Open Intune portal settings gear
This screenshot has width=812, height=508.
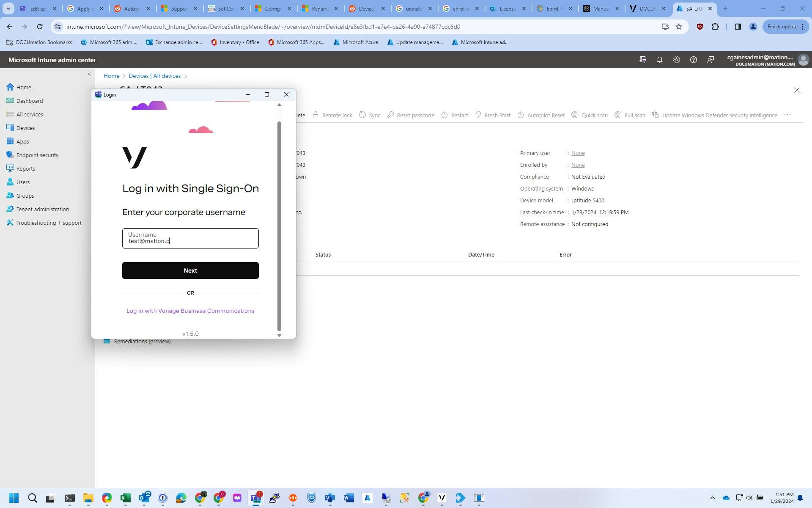pos(676,60)
